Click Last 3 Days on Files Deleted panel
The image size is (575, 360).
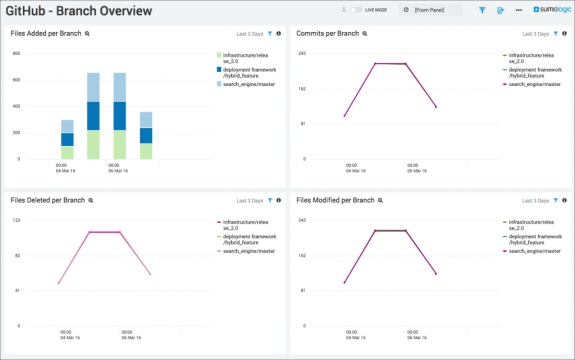[x=250, y=201]
